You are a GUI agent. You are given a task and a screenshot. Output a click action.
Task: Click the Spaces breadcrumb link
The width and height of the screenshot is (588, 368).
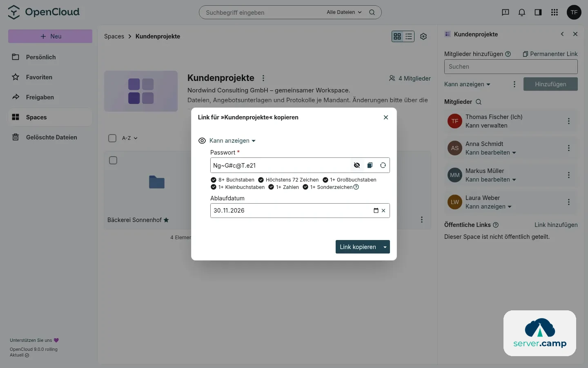114,36
